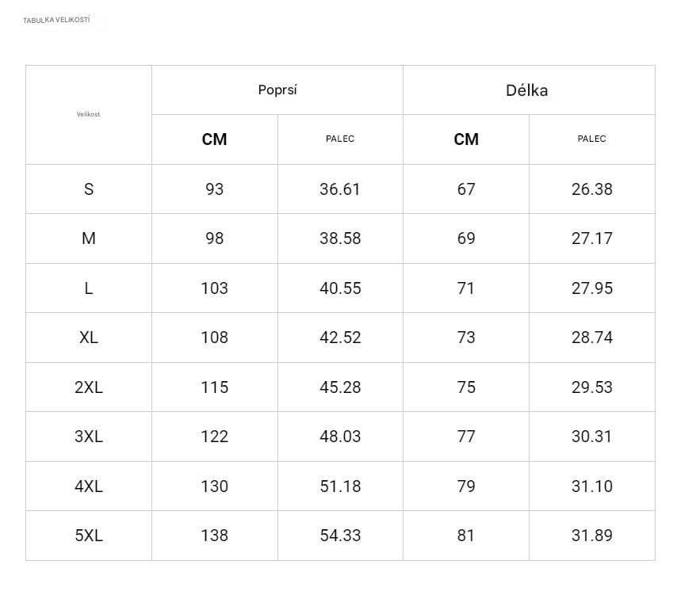Select the 48.03 inch chest cell
The image size is (700, 595).
point(340,437)
